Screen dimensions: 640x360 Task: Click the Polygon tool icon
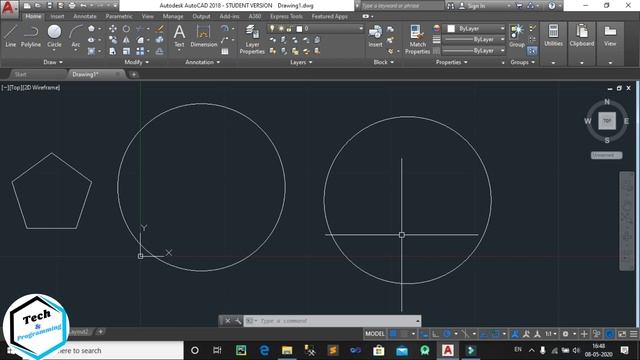(x=91, y=29)
